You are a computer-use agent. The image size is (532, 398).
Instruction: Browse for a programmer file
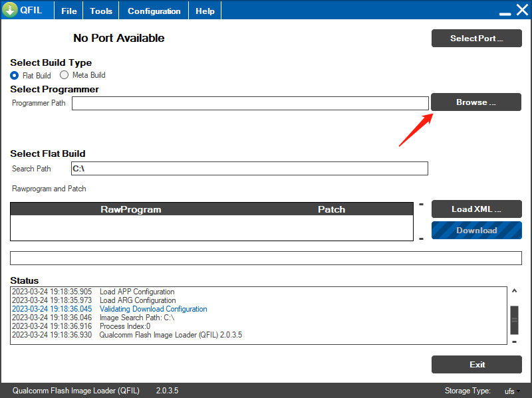pos(476,102)
